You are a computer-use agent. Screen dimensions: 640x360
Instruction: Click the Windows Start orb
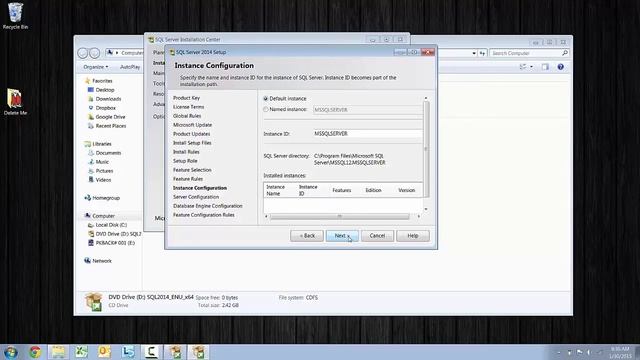point(11,352)
